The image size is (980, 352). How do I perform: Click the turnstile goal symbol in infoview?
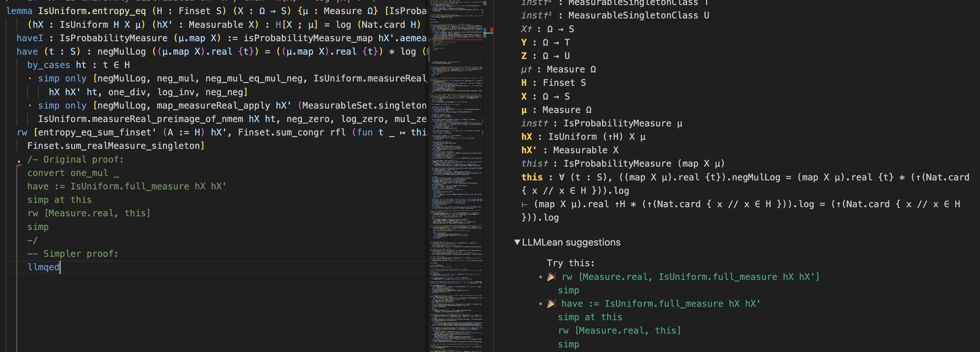tap(524, 205)
